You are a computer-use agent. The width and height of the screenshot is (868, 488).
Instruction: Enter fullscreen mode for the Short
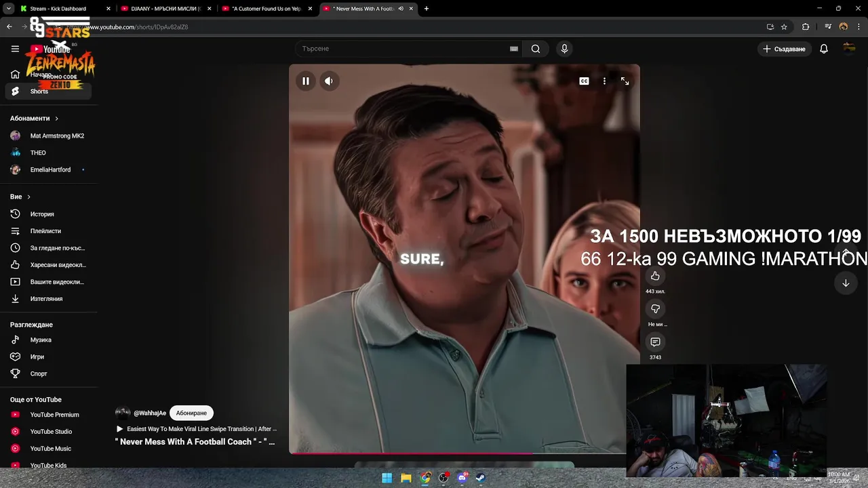click(625, 81)
